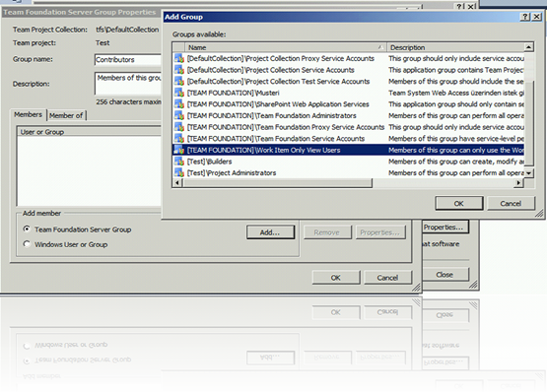Viewport: 547px width, 392px height.
Task: Click the User or Group column header
Action: 89,132
